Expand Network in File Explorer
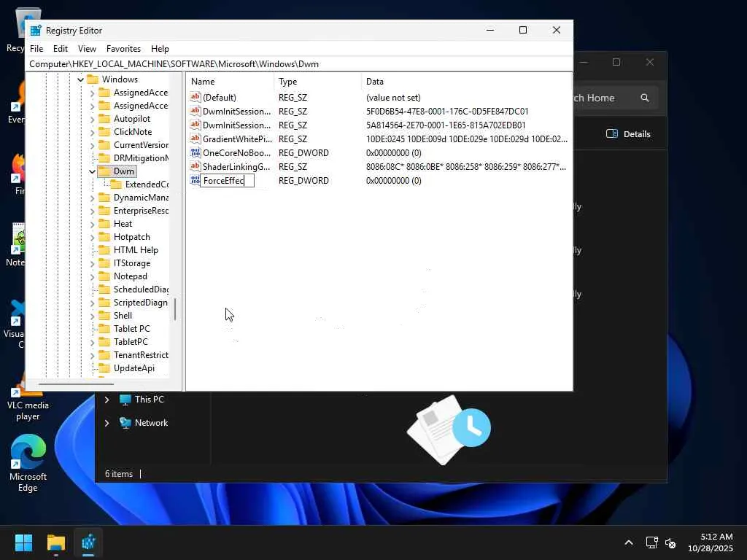The width and height of the screenshot is (747, 560). pyautogui.click(x=107, y=423)
